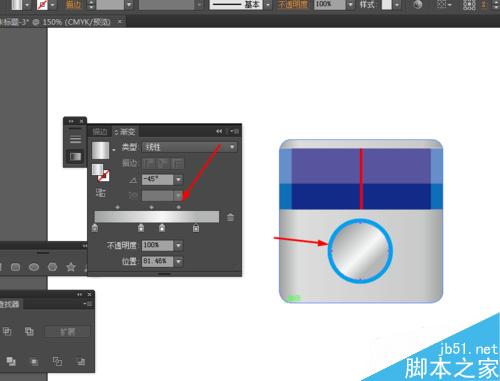500x381 pixels.
Task: Select the rightmost gradient color stop
Action: tap(196, 228)
